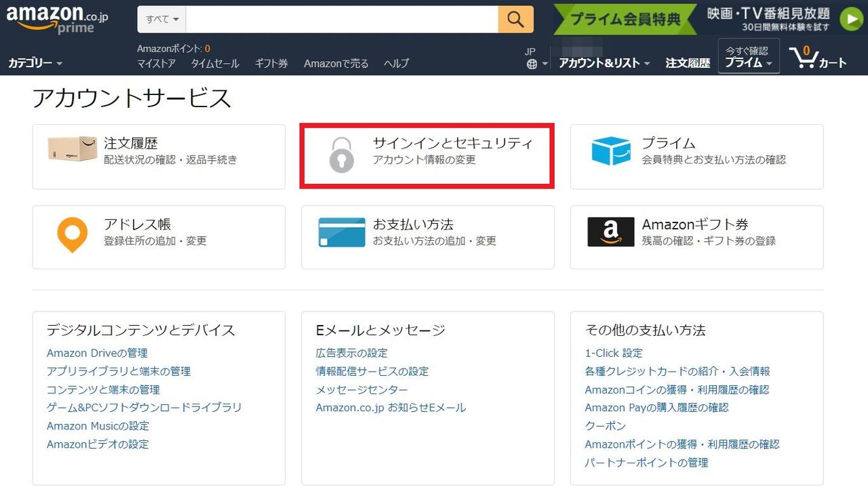The image size is (868, 500).
Task: Open the 今すぐ確認 プライム dropdown
Action: 749,56
